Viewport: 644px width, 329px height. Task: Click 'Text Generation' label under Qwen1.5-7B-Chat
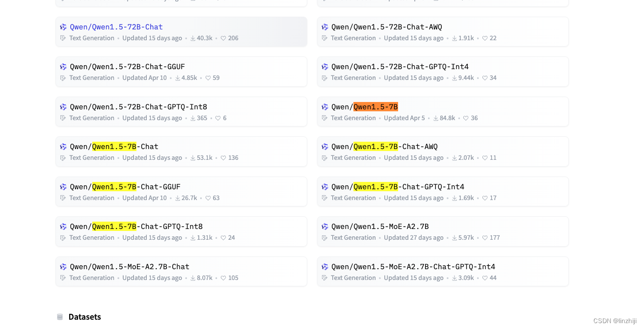tap(92, 158)
